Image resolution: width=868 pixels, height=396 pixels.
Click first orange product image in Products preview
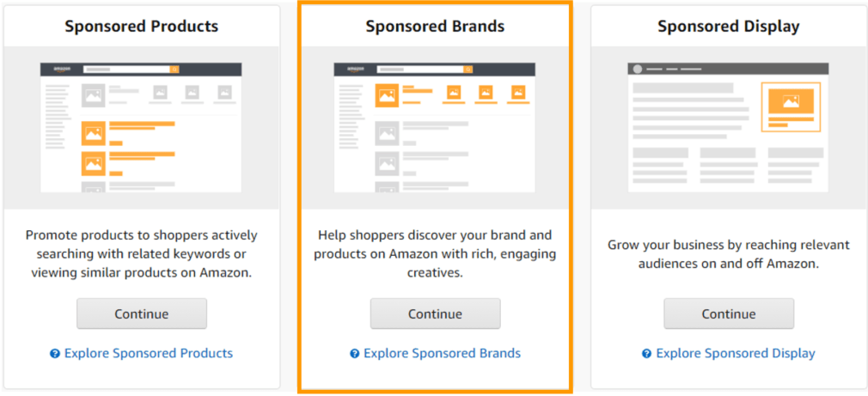[x=93, y=133]
